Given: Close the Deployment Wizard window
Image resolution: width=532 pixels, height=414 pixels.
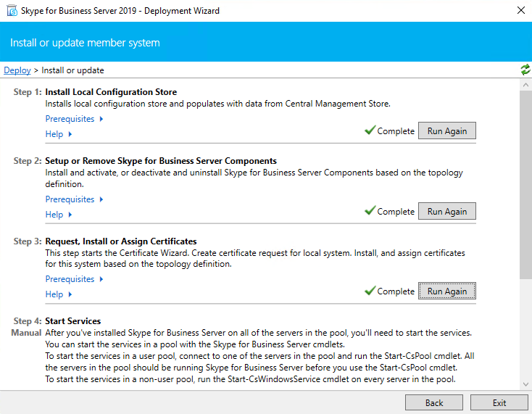Looking at the screenshot, I should 520,11.
